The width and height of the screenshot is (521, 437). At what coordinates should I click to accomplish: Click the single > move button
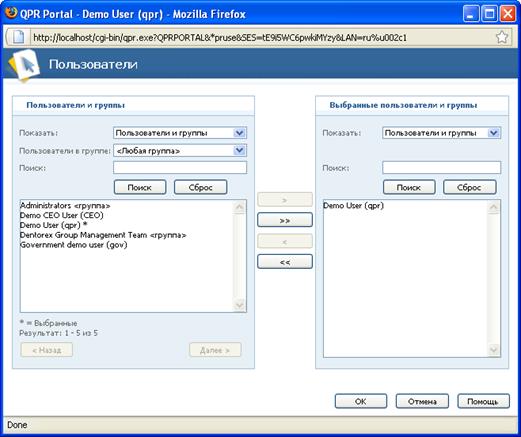pyautogui.click(x=285, y=200)
